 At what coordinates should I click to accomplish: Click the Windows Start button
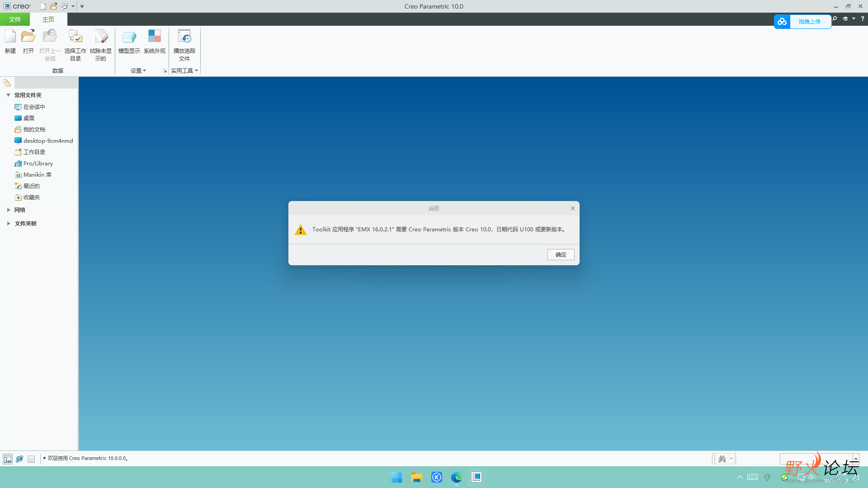397,477
